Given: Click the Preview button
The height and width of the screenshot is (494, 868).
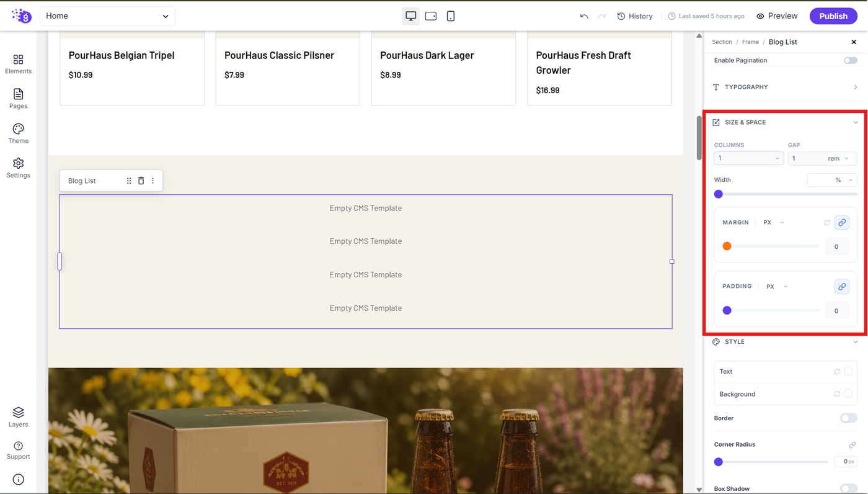Looking at the screenshot, I should tap(777, 16).
